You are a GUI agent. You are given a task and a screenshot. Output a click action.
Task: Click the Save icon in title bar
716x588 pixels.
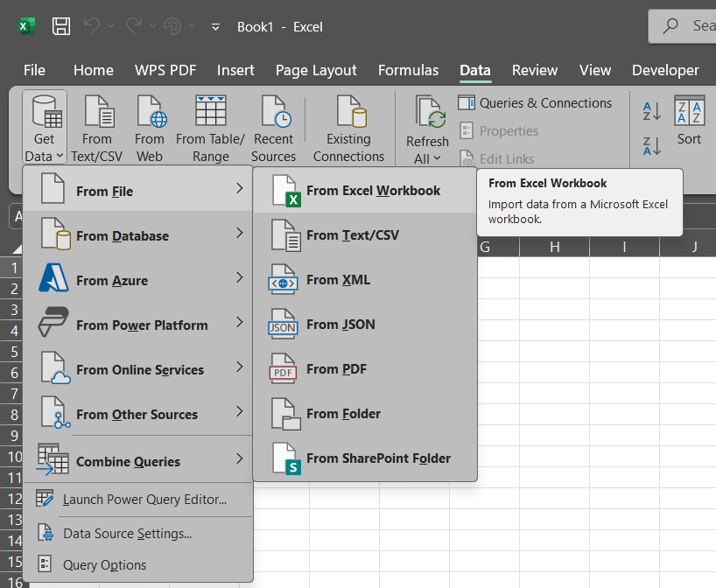point(61,26)
